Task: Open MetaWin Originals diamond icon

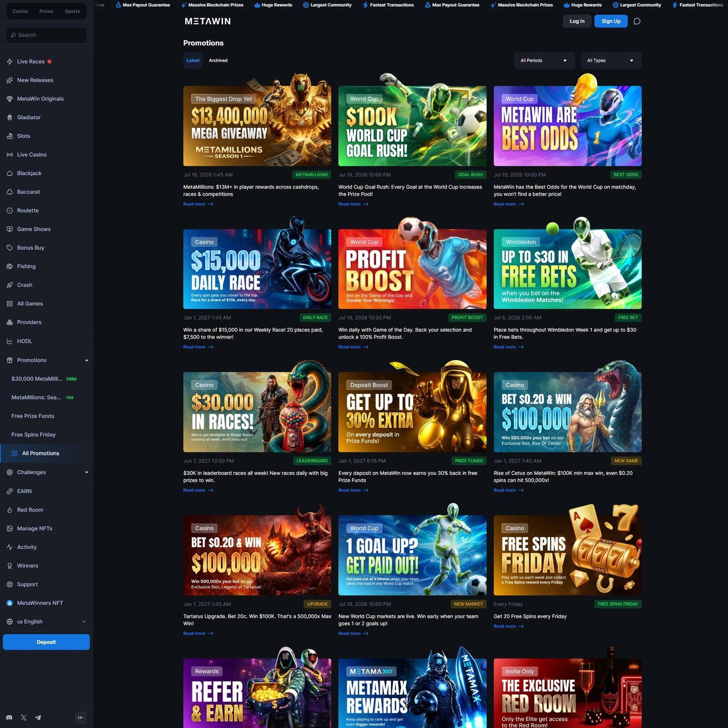Action: [x=10, y=99]
